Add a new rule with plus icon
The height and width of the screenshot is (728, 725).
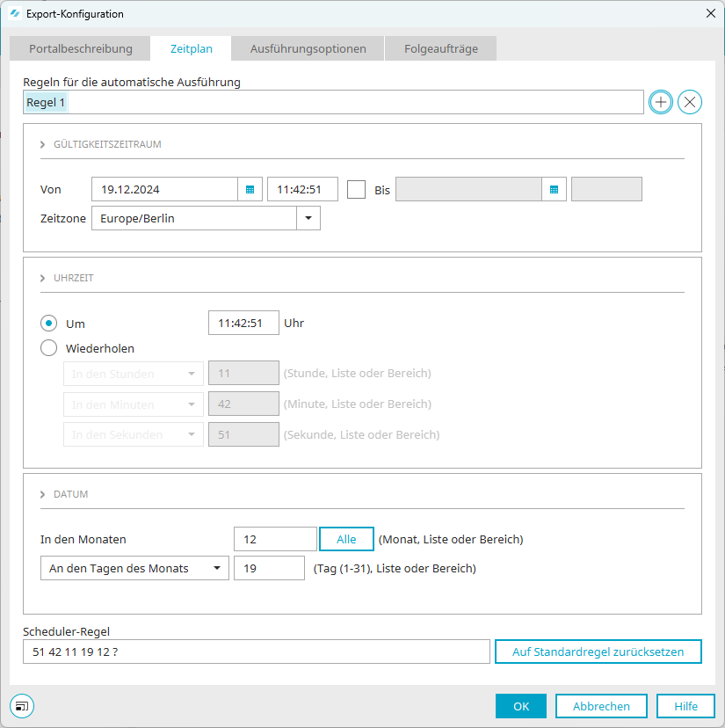pyautogui.click(x=660, y=102)
